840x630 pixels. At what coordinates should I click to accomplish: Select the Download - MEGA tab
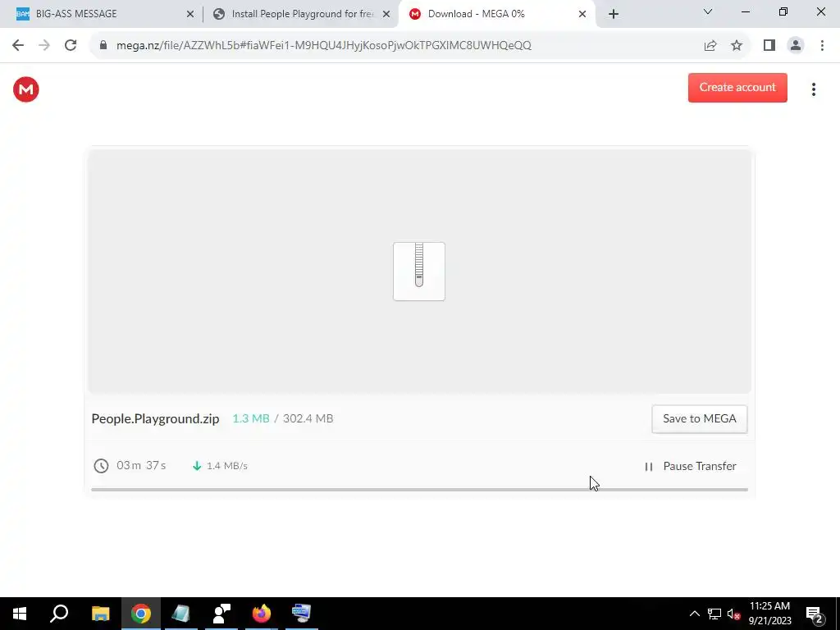click(495, 14)
